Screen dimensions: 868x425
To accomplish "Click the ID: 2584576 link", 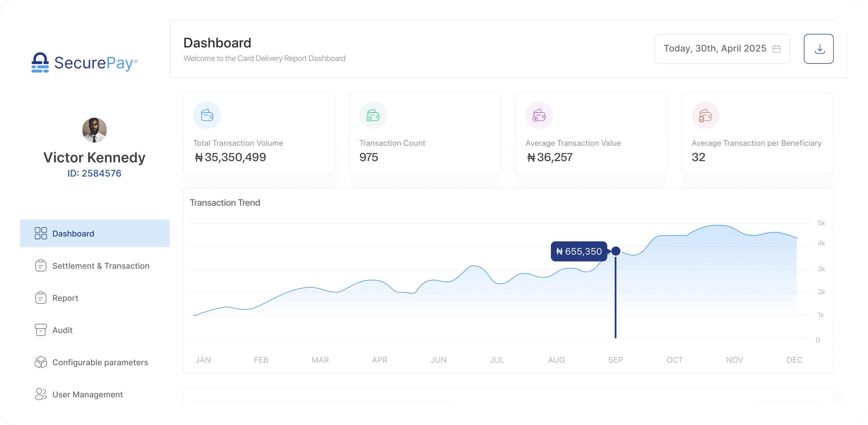I will pos(95,173).
